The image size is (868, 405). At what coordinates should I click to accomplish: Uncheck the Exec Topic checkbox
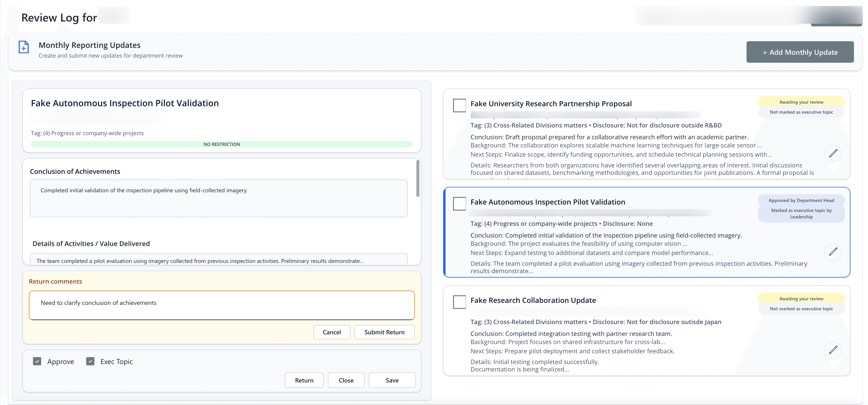(x=90, y=361)
